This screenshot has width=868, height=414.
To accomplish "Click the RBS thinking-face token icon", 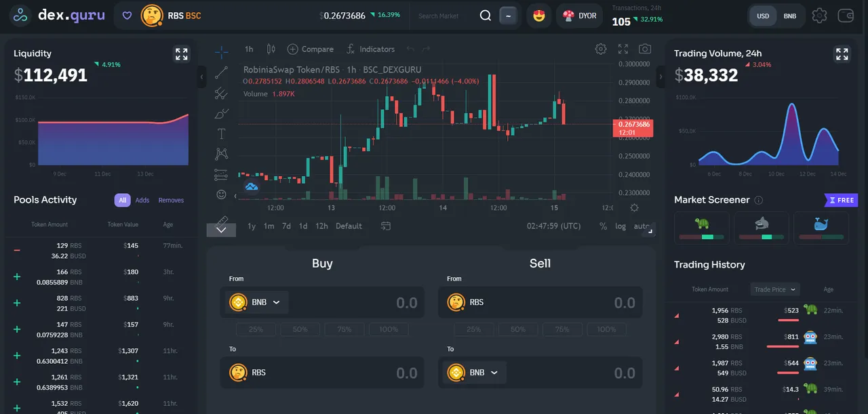I will [x=151, y=16].
